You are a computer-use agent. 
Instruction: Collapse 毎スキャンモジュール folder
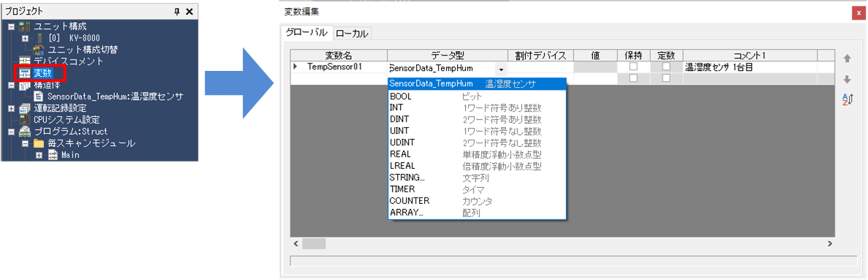pyautogui.click(x=24, y=143)
